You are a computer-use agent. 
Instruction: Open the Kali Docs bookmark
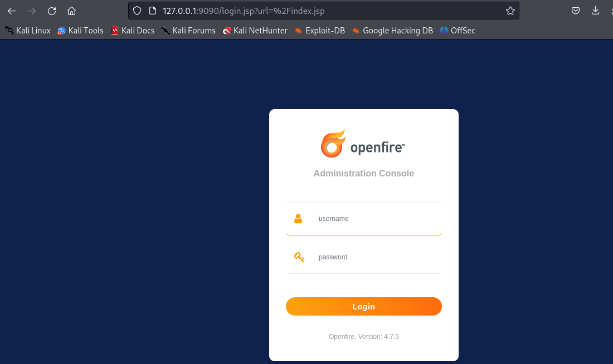[x=133, y=31]
